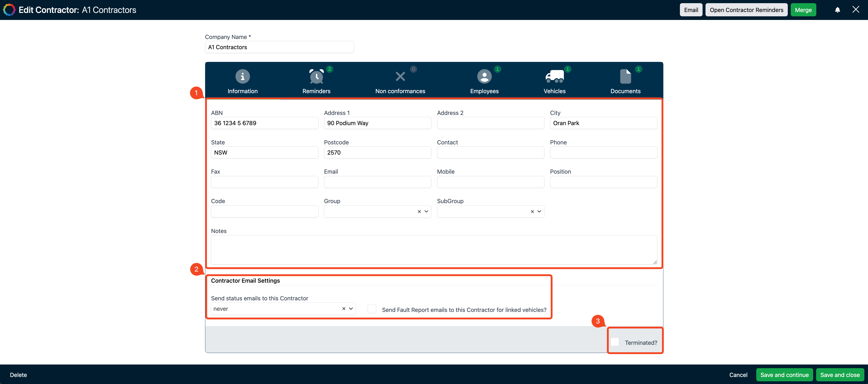Expand the SubGroup dropdown
The image size is (868, 384).
[539, 211]
